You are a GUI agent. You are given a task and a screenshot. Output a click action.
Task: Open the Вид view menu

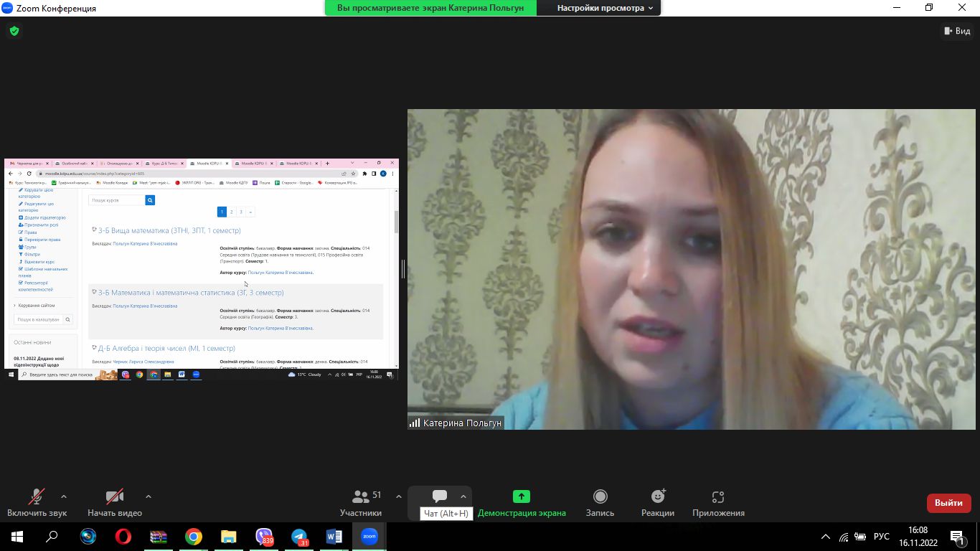[x=957, y=31]
